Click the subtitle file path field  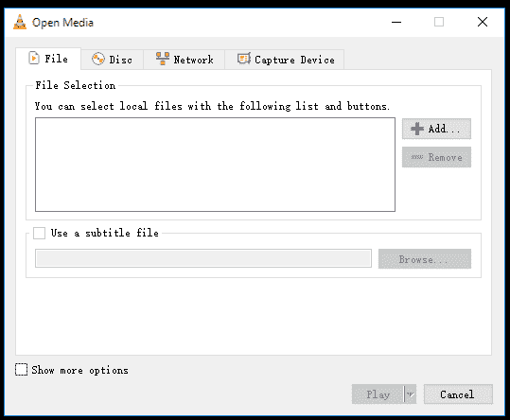[x=203, y=258]
